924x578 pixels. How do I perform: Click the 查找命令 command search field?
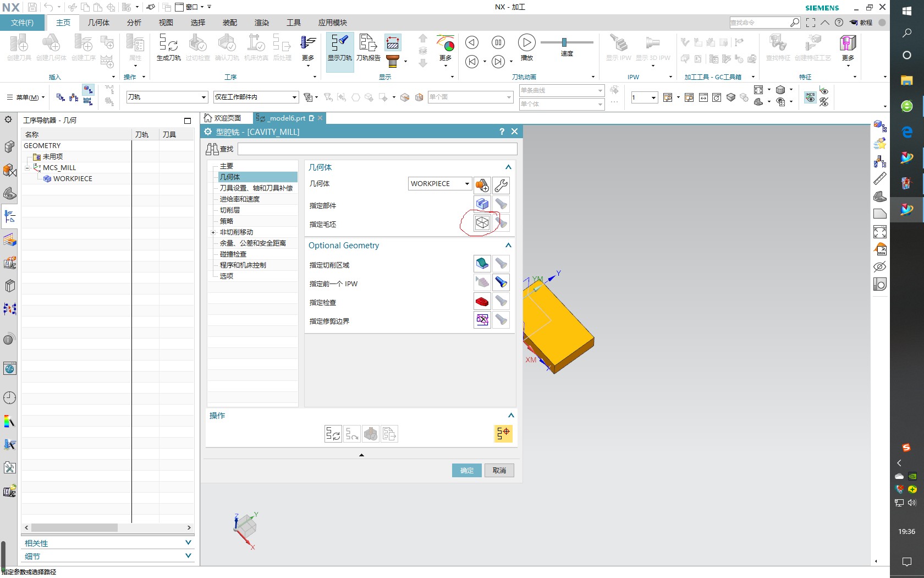759,23
